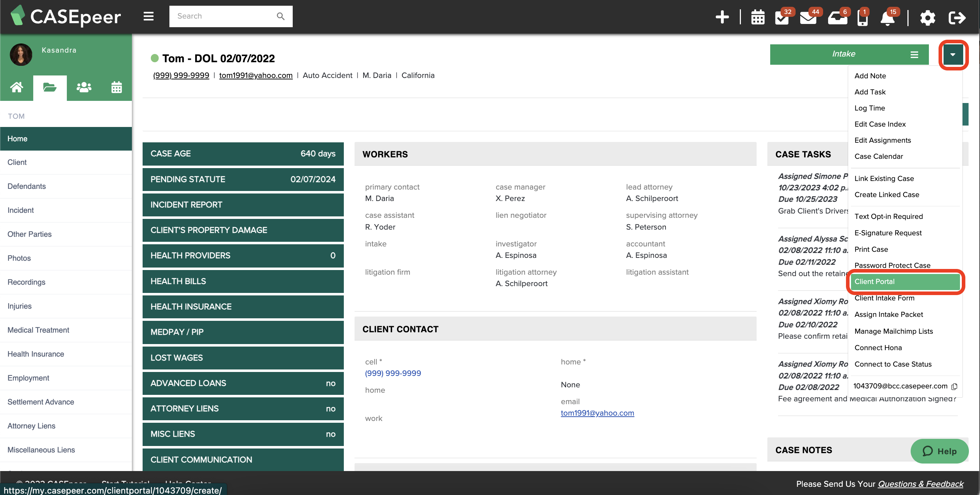Open the Help chat button
Image resolution: width=980 pixels, height=495 pixels.
click(x=939, y=451)
